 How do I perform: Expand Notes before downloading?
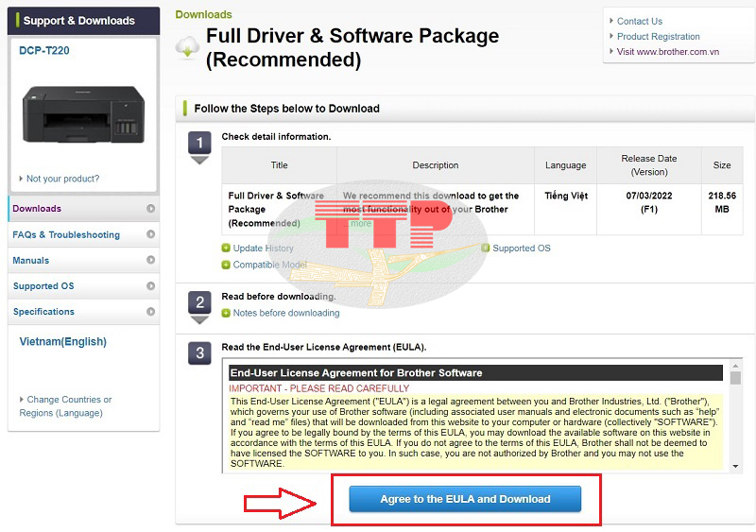[226, 313]
